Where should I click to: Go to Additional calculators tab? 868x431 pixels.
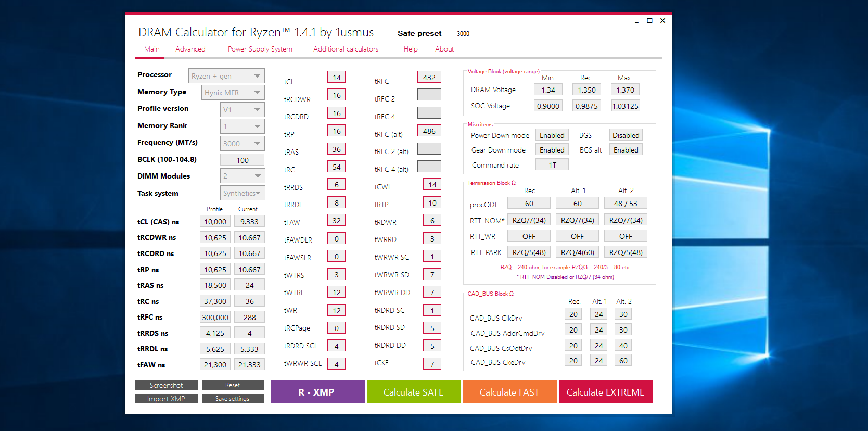346,49
